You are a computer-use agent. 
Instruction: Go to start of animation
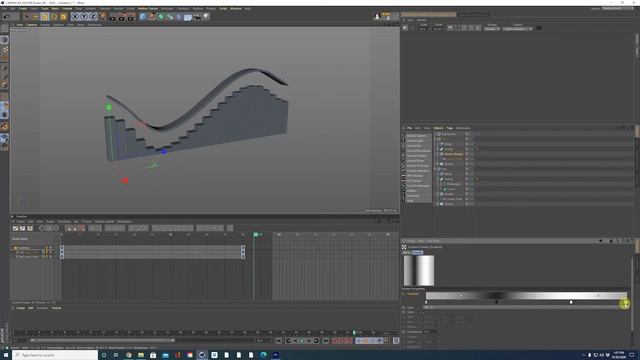click(x=278, y=341)
